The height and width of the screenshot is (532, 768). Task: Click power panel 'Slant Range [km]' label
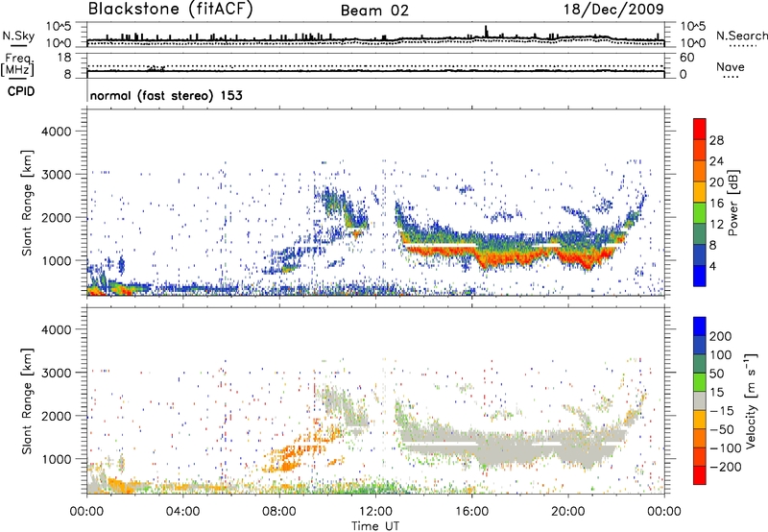pyautogui.click(x=27, y=203)
